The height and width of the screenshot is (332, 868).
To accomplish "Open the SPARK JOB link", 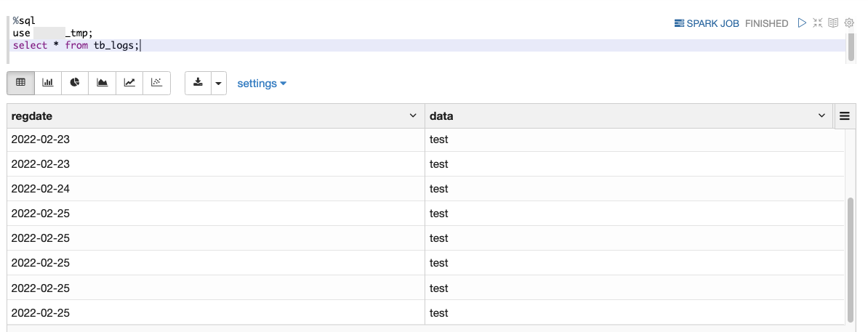I will (x=707, y=23).
